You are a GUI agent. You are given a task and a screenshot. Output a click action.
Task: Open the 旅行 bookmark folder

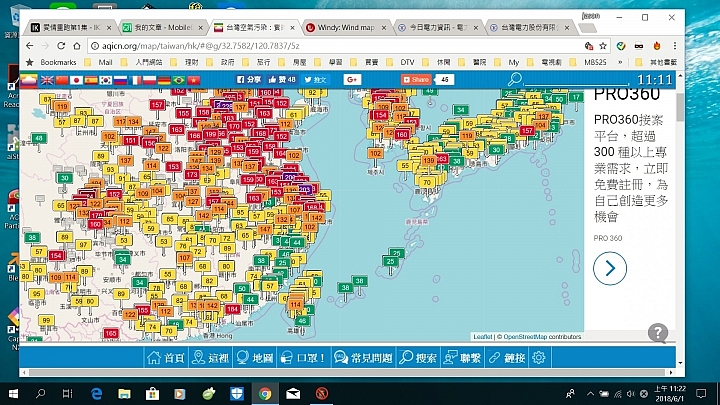tap(258, 62)
